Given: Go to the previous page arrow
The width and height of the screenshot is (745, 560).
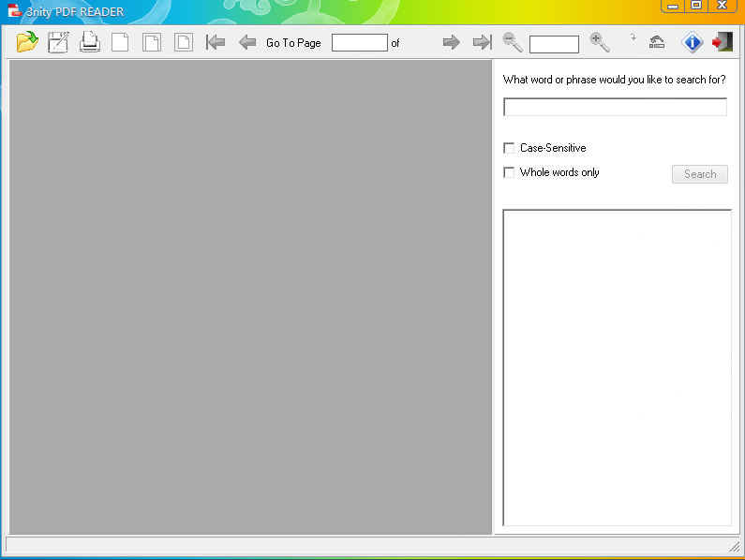Looking at the screenshot, I should [x=247, y=42].
